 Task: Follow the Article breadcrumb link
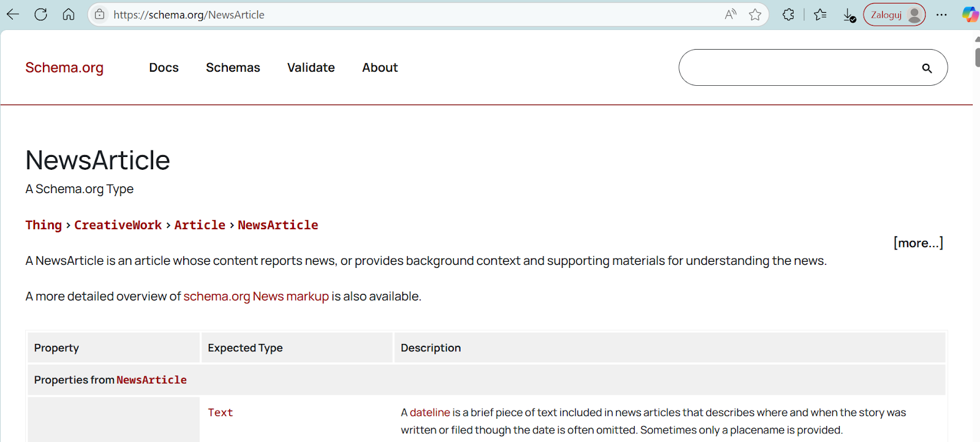(200, 225)
